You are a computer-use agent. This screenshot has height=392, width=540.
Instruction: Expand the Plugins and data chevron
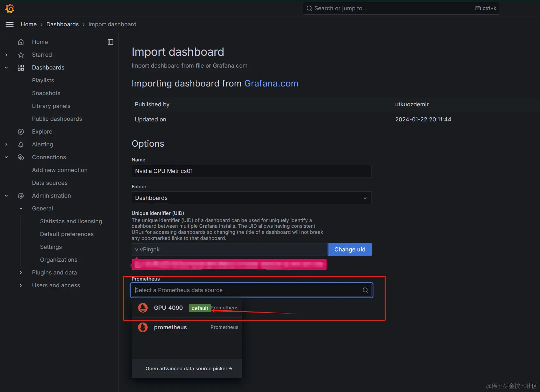point(21,273)
